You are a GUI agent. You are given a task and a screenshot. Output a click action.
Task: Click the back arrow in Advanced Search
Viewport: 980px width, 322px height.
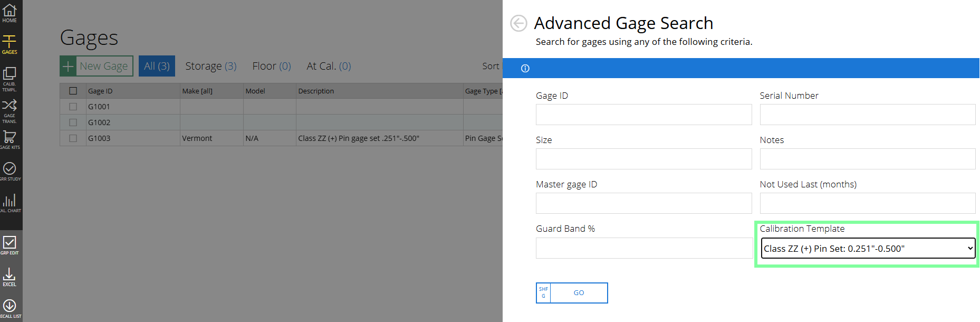pyautogui.click(x=518, y=23)
